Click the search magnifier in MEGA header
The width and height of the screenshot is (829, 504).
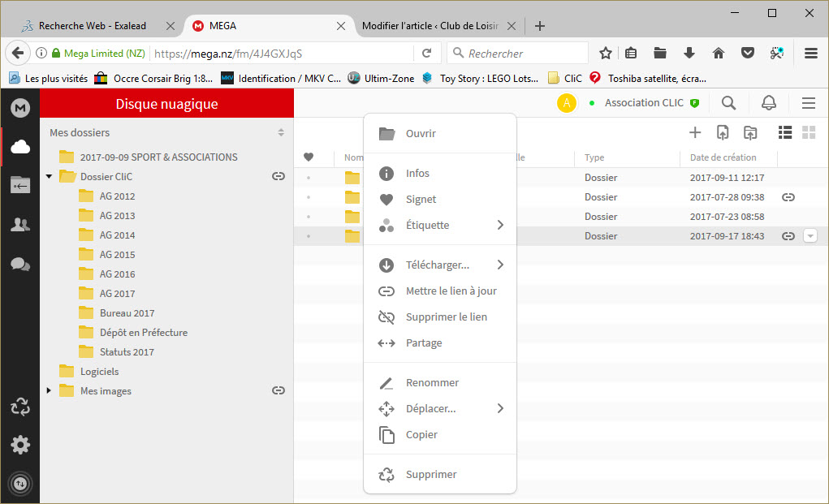[x=728, y=103]
